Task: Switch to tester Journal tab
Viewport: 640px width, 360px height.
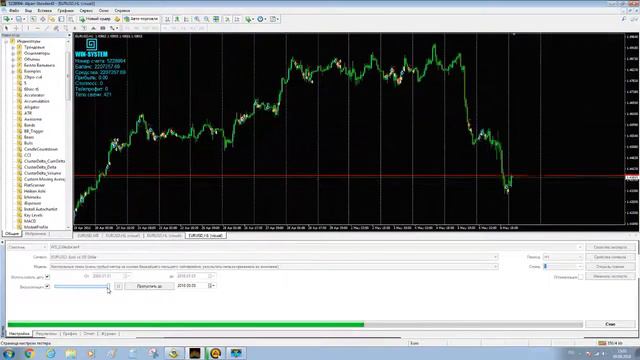Action: 108,334
